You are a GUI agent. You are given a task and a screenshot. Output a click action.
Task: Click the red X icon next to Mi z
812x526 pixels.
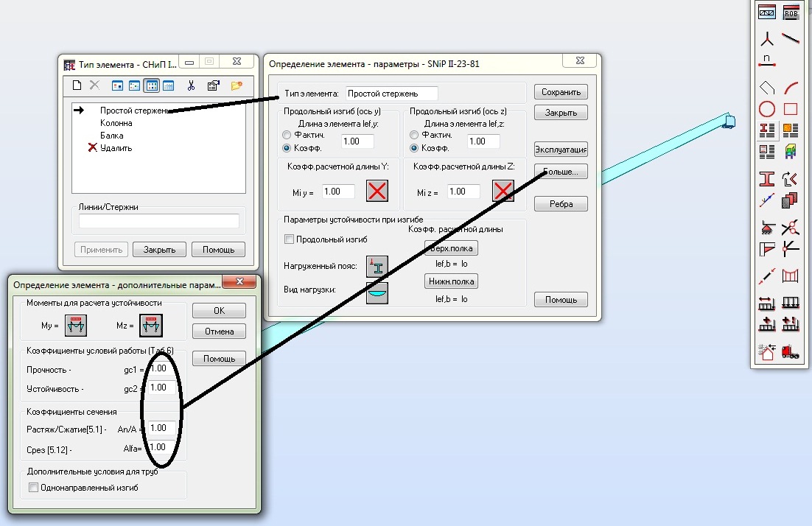(503, 191)
